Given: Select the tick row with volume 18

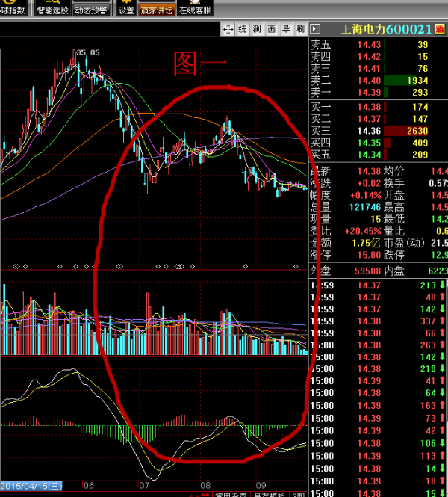Looking at the screenshot, I should pos(378,481).
